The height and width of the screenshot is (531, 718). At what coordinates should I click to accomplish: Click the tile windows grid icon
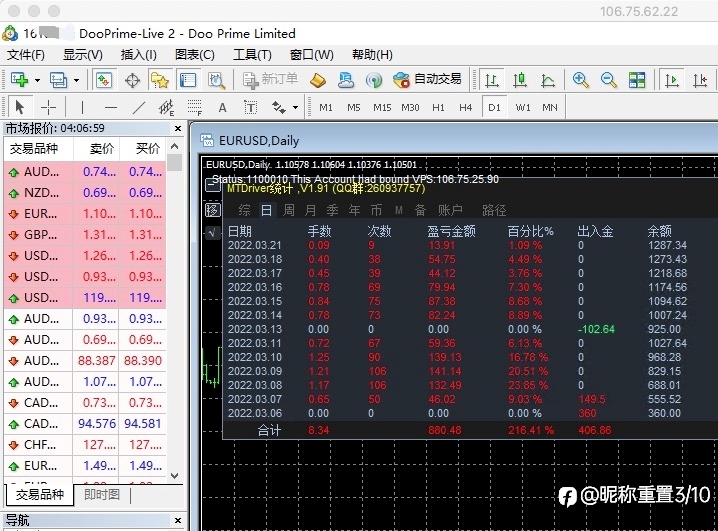tap(636, 80)
